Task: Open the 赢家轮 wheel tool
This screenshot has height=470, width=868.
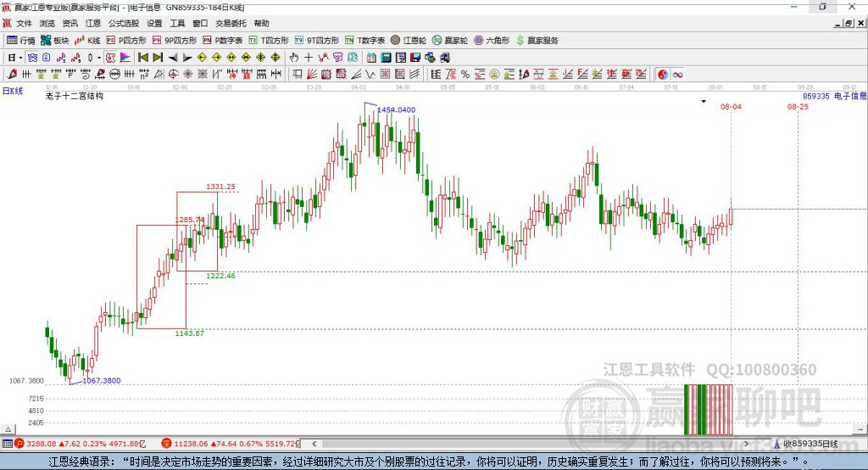Action: (x=449, y=41)
